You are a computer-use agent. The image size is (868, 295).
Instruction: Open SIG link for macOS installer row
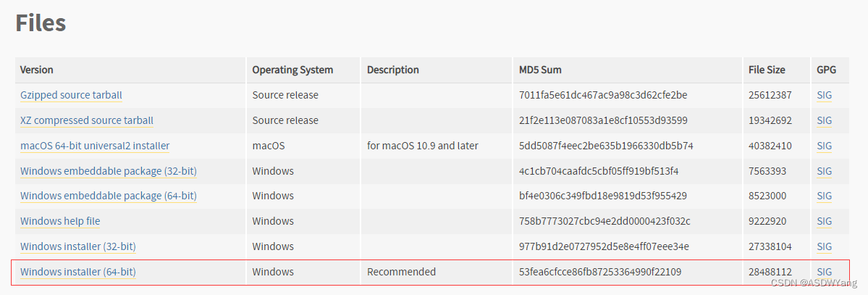[824, 146]
